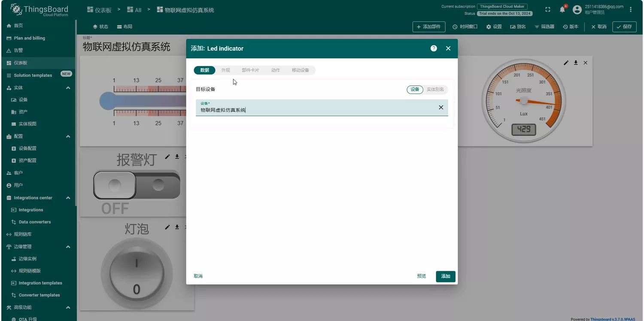Edit the illuminance gauge widget pencil icon
This screenshot has height=321, width=644.
point(566,63)
